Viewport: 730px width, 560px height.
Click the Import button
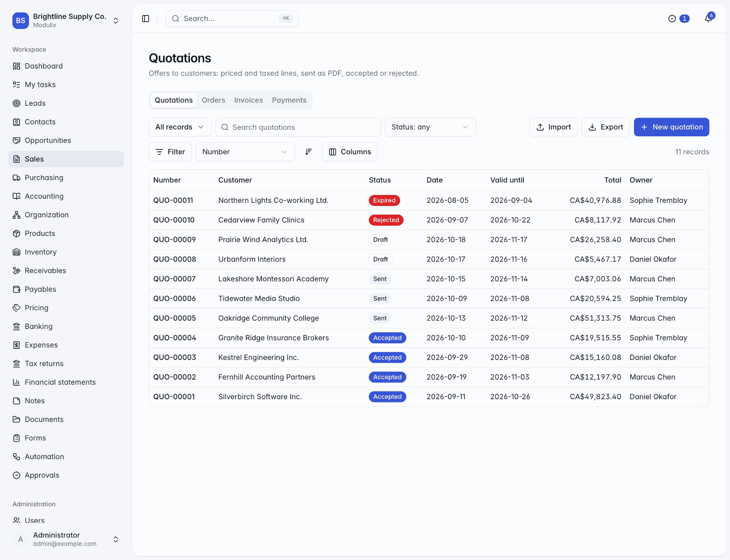pos(553,127)
